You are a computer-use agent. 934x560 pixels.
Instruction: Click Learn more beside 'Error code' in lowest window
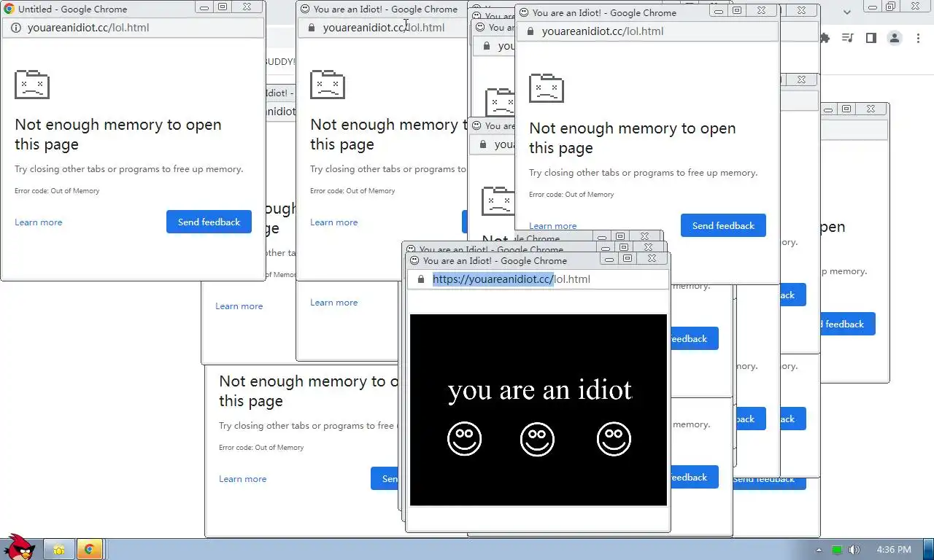243,479
